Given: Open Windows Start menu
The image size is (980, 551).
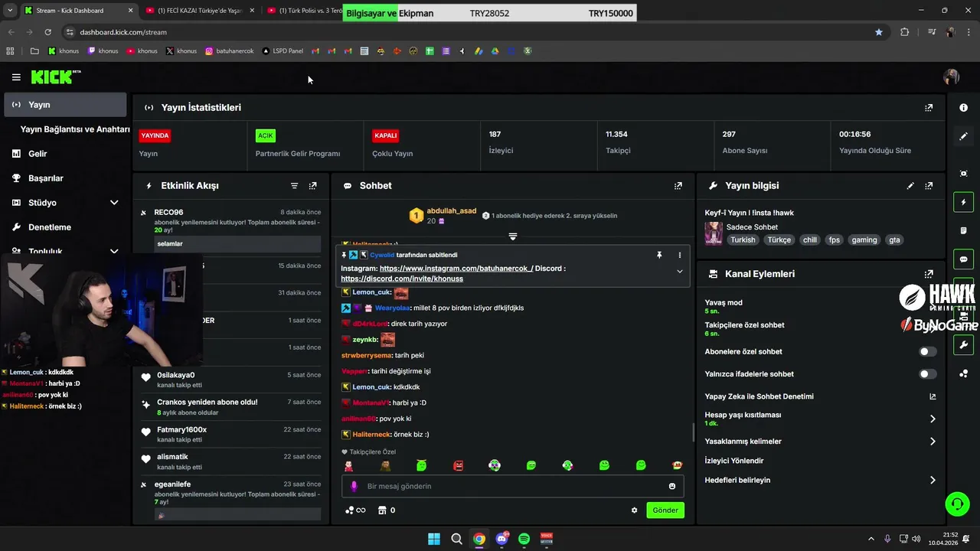Looking at the screenshot, I should (x=434, y=539).
